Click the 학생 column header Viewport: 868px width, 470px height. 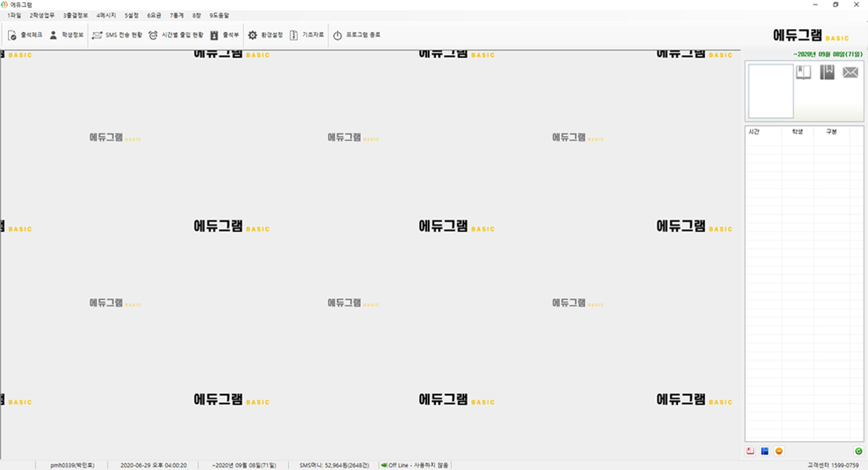click(x=797, y=131)
